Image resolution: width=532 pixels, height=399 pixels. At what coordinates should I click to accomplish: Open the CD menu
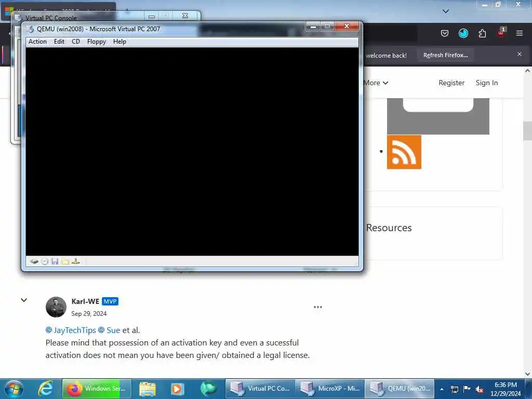(x=76, y=42)
